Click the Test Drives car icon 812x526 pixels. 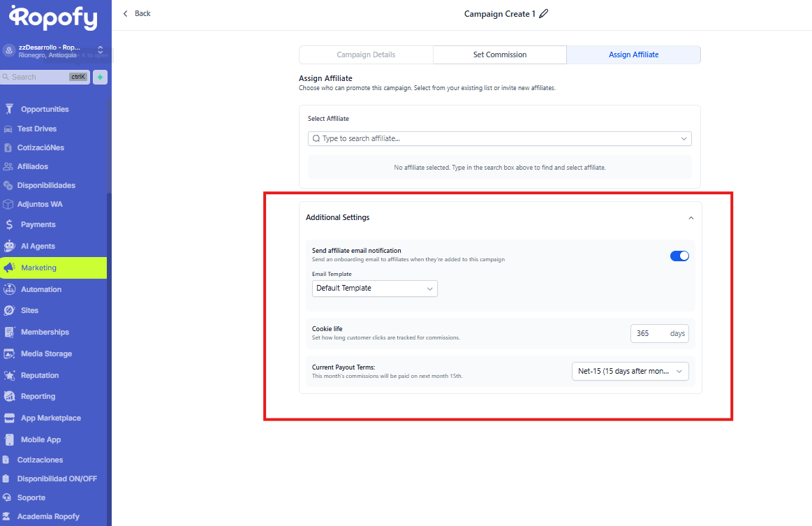(8, 129)
